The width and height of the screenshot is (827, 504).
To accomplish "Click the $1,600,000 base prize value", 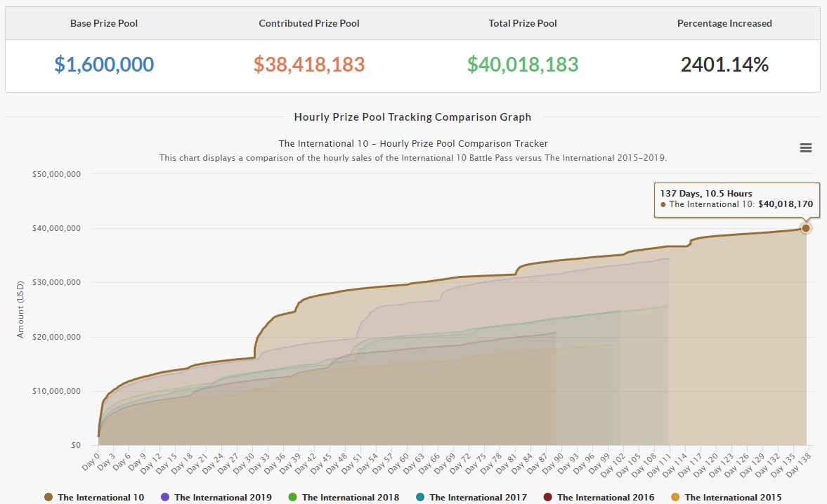I will [x=104, y=65].
